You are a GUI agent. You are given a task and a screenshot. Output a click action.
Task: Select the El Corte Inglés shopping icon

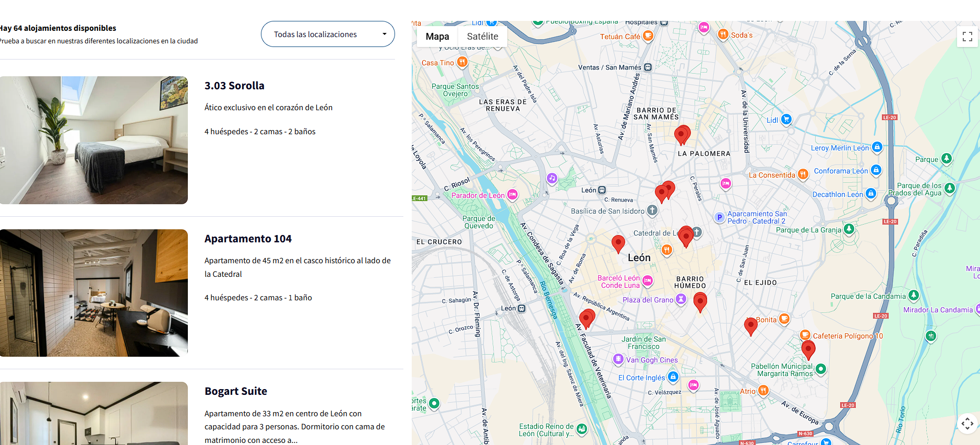click(673, 377)
